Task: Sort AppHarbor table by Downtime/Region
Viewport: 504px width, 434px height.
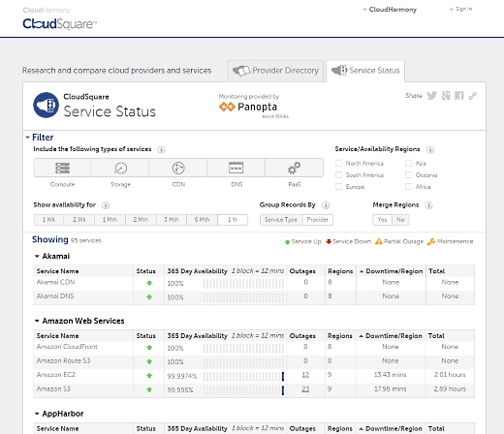Action: click(391, 428)
